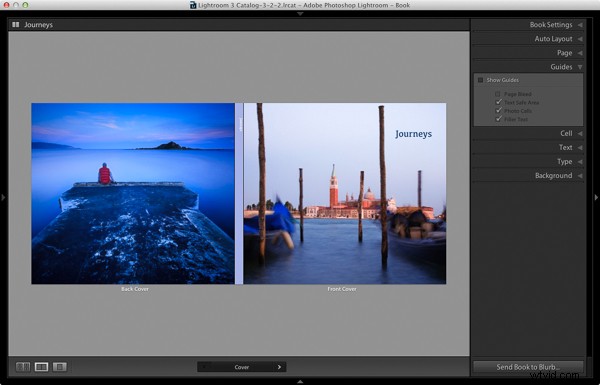Click the Journeys title text on front cover
Screen dimensions: 600x385
[413, 134]
